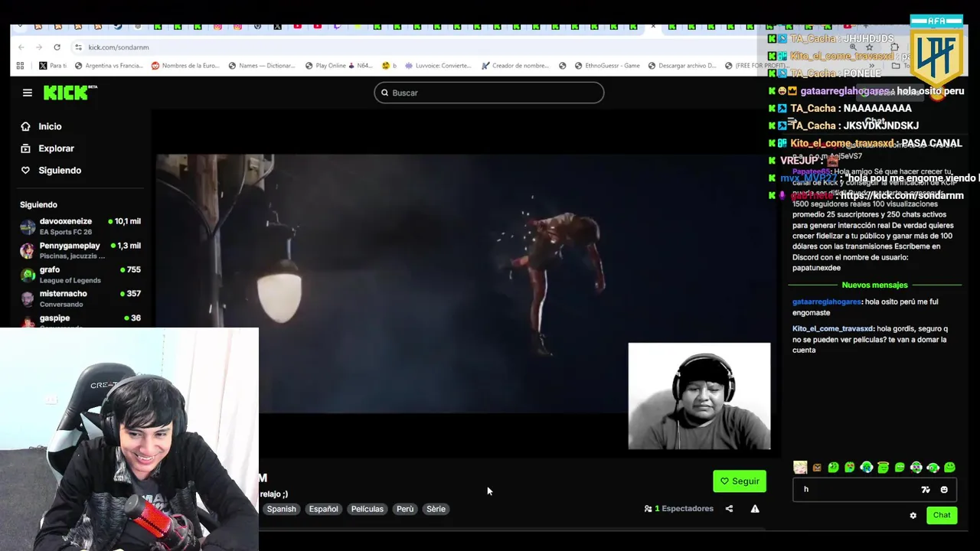
Task: Open davooxeneize followed channel
Action: click(x=80, y=226)
